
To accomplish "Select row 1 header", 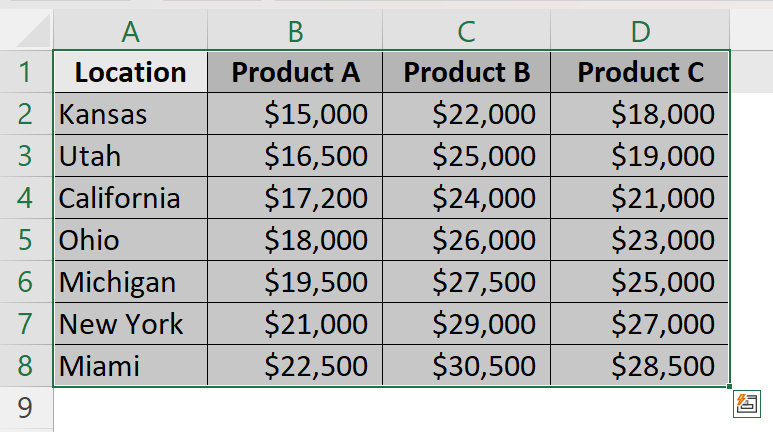I will (x=26, y=72).
